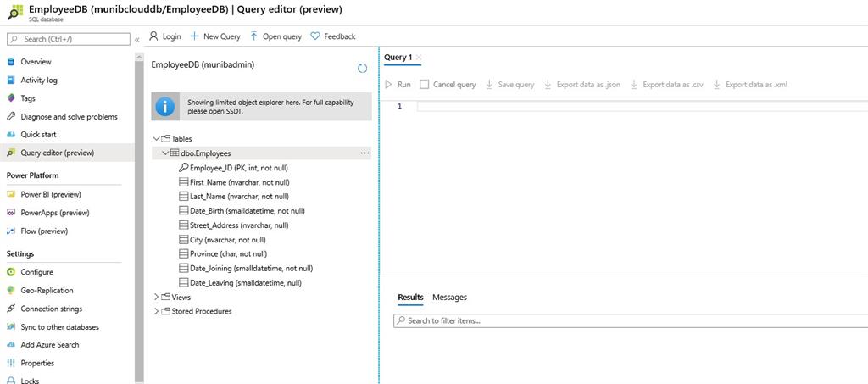Screen dimensions: 868x384
Task: Select the Street_Address column row
Action: [x=234, y=225]
